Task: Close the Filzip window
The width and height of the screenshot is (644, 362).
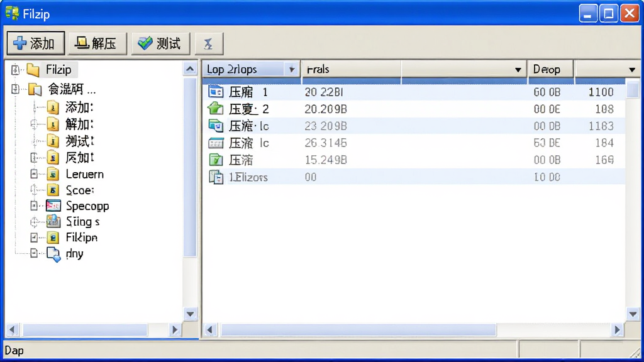Action: pyautogui.click(x=630, y=14)
